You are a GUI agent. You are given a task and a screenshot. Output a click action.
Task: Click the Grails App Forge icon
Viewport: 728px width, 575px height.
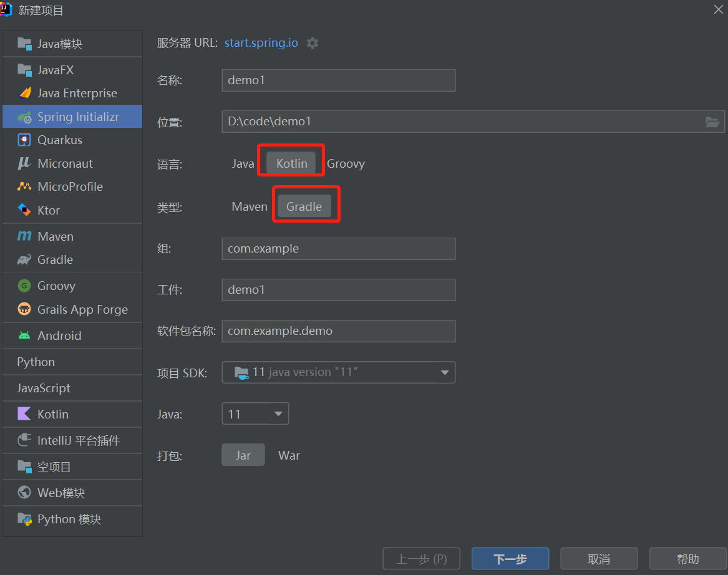[x=24, y=309]
